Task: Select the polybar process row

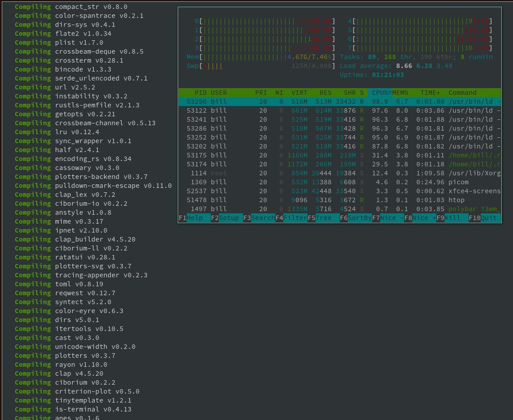Action: pyautogui.click(x=340, y=209)
